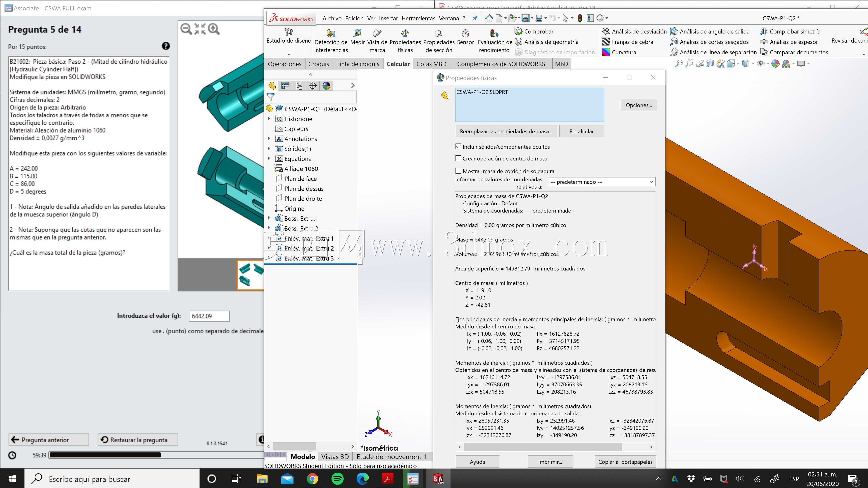Click the Save disk icon
Screen dimensions: 868x488
[525, 18]
